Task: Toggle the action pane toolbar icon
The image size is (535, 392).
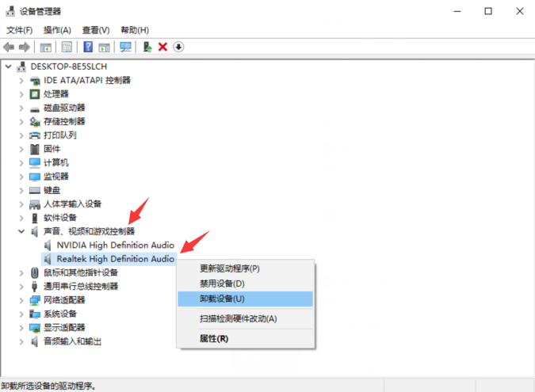Action: (105, 47)
